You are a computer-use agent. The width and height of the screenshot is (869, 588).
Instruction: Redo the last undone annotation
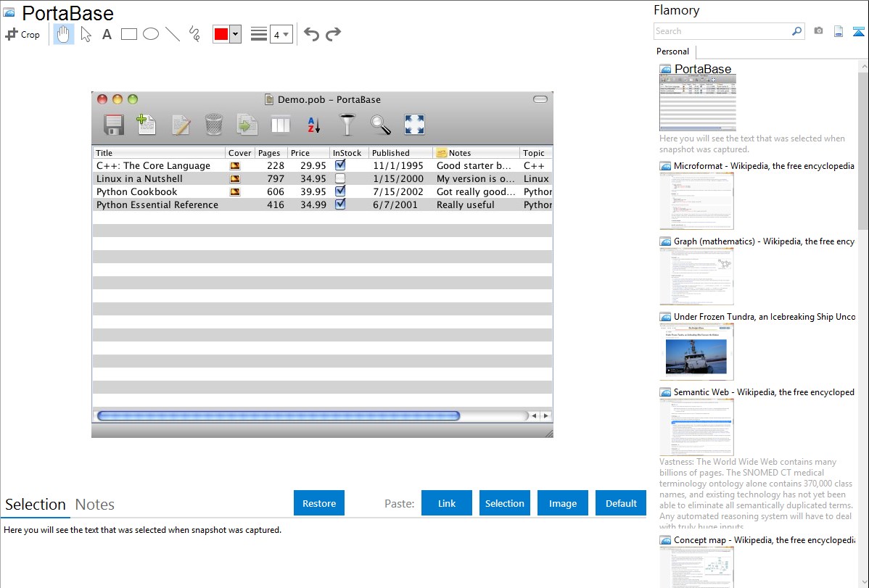[x=333, y=34]
